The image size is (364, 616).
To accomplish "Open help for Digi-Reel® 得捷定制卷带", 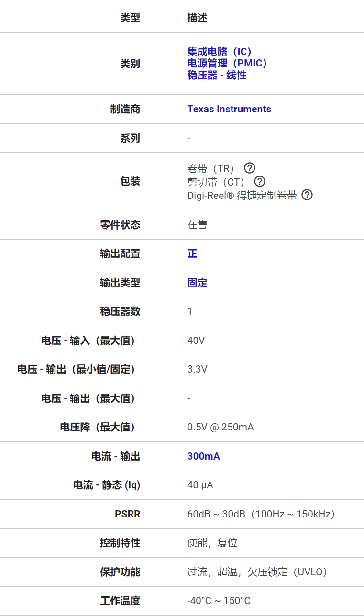I will [x=307, y=195].
